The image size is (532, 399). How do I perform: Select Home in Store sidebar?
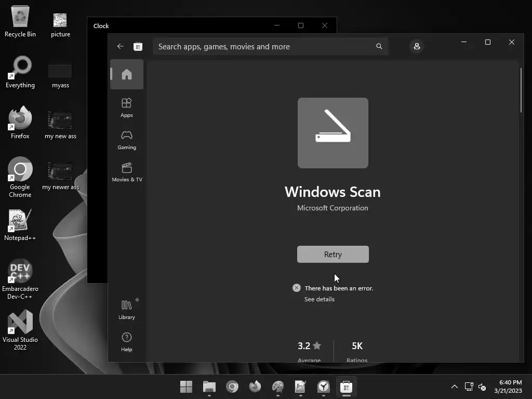pos(127,74)
